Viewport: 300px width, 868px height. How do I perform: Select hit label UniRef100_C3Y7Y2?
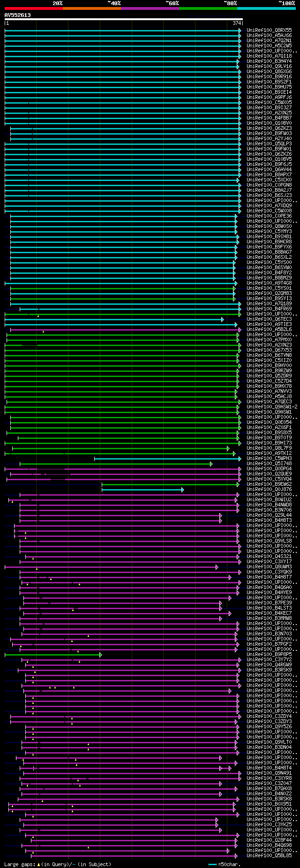[269, 660]
